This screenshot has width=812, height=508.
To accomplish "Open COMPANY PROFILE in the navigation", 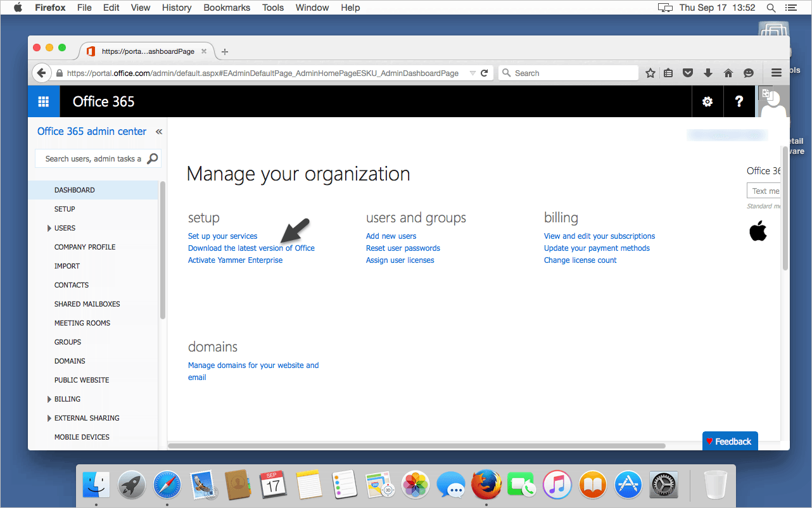I will click(x=85, y=247).
